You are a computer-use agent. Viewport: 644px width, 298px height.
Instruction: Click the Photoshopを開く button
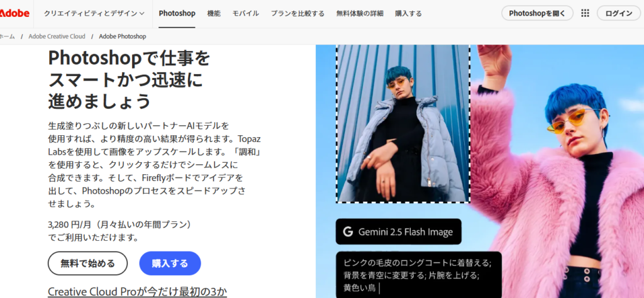coord(537,13)
